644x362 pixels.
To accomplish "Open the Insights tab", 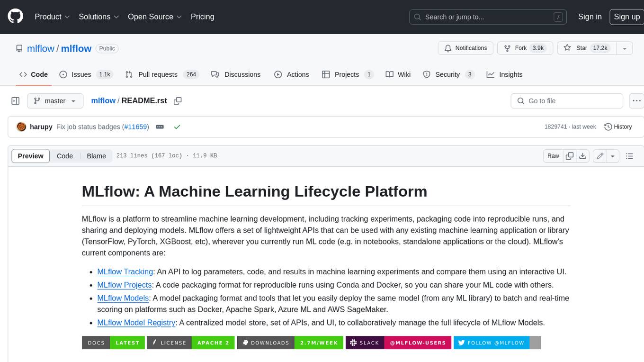I will pos(504,74).
